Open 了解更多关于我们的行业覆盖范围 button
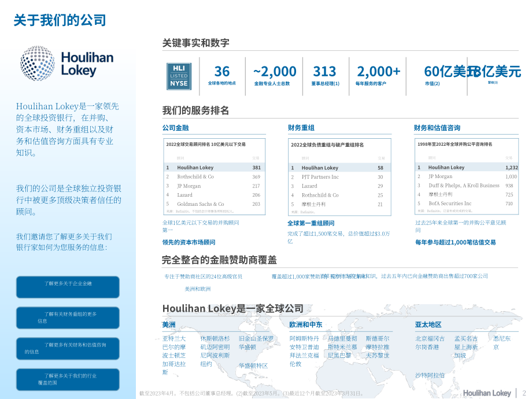Viewport: 532px width, 399px height. point(68,379)
